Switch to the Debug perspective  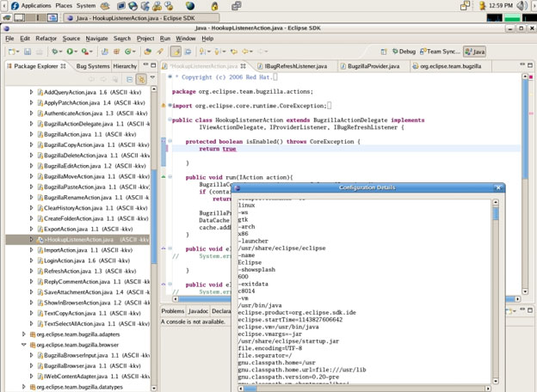(404, 52)
